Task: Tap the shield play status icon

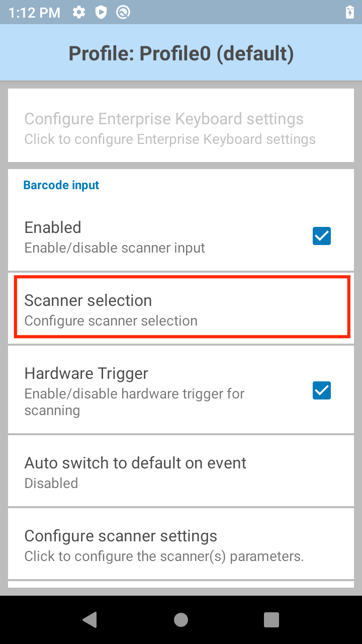Action: click(x=101, y=12)
